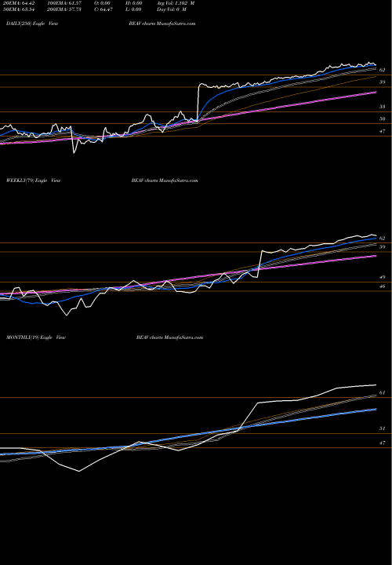The image size is (392, 565).
Task: Click the 50EMA: 63.54 value
Action: click(17, 9)
